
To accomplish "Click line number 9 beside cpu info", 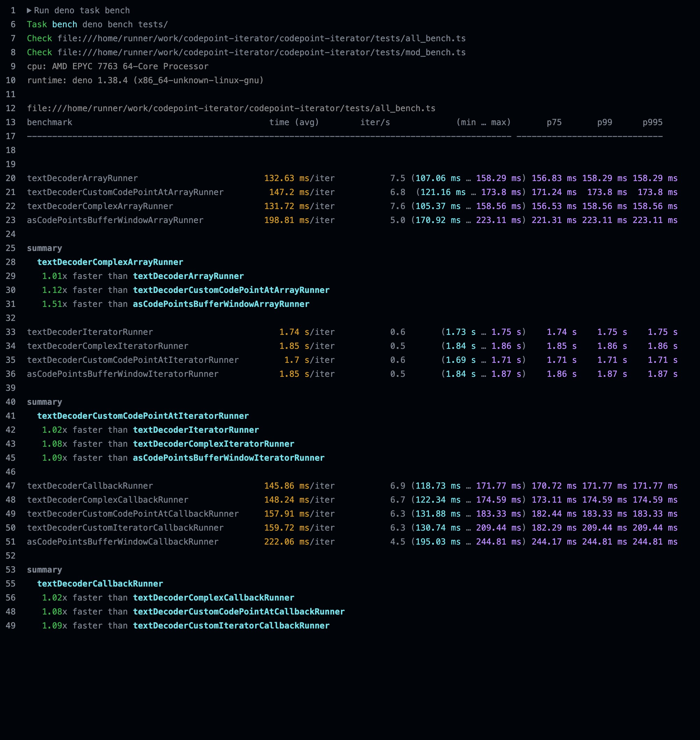I will coord(13,66).
